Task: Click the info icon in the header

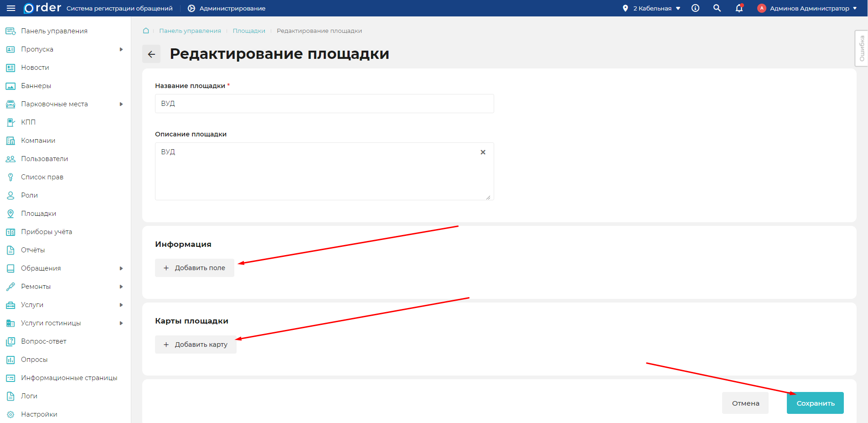Action: (695, 8)
